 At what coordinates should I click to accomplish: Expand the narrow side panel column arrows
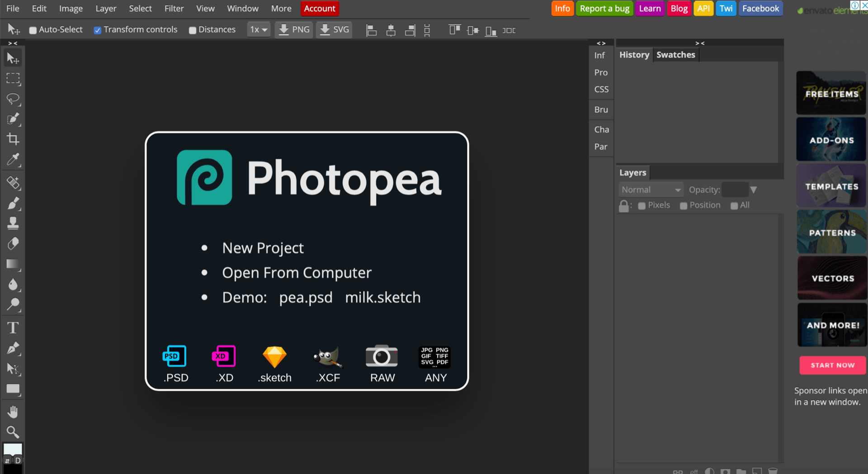click(601, 43)
